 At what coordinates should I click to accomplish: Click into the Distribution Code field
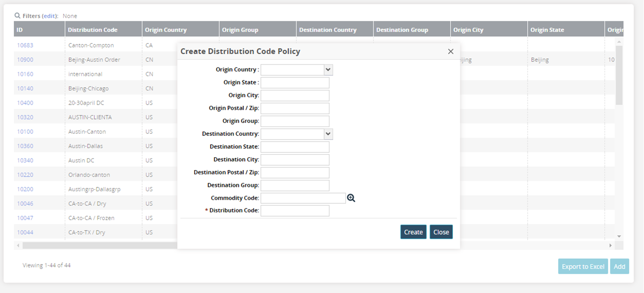pos(295,210)
